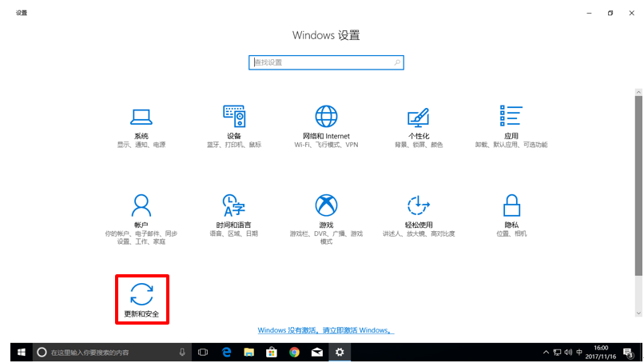Open the 游戏 Xbox icon
644x363 pixels.
click(326, 205)
